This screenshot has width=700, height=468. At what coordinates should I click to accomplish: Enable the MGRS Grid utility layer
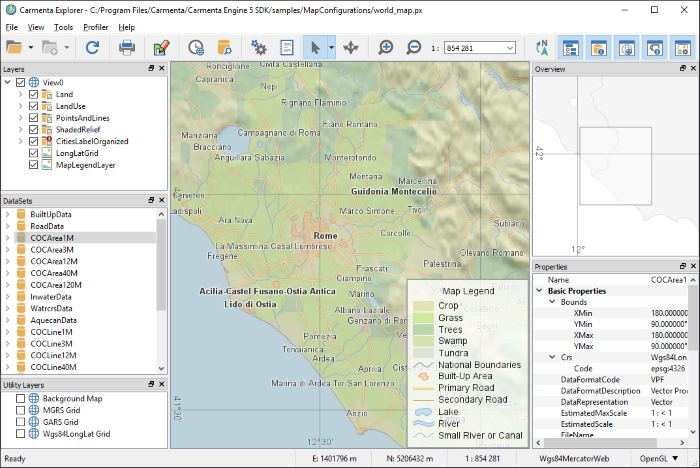pos(21,410)
